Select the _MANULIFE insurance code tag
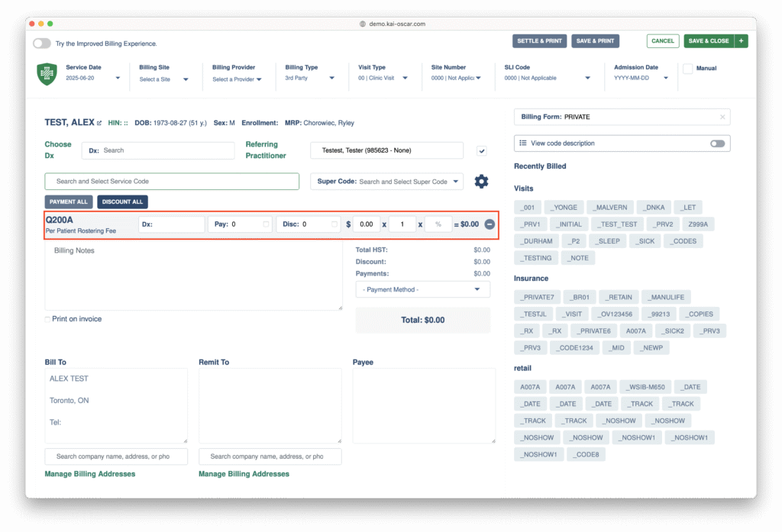This screenshot has width=782, height=532. [666, 297]
